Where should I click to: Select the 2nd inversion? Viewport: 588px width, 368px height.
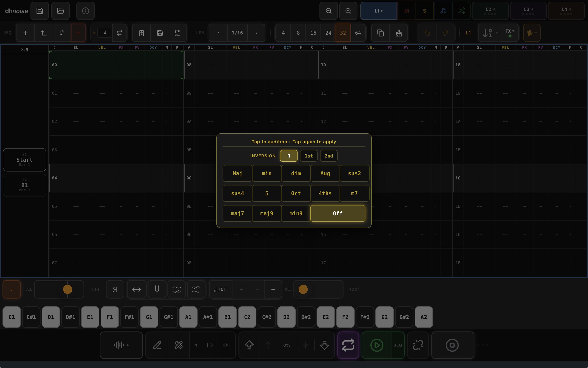pyautogui.click(x=329, y=156)
